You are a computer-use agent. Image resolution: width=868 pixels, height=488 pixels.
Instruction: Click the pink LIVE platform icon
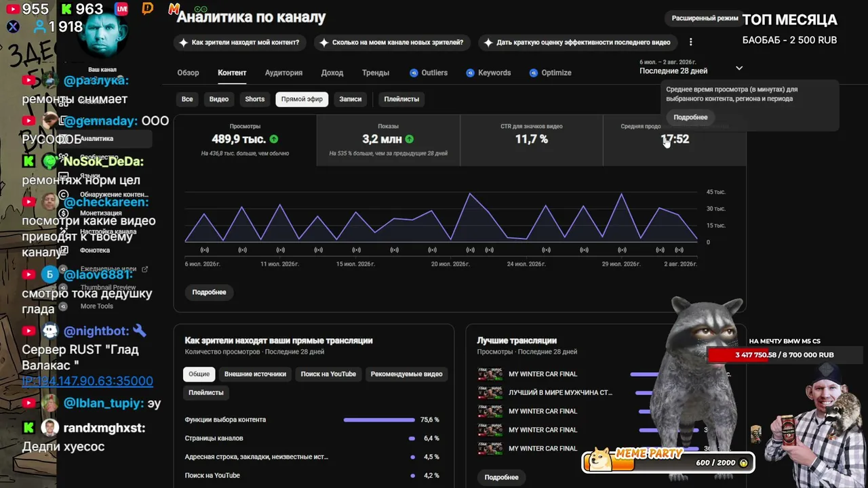(122, 9)
